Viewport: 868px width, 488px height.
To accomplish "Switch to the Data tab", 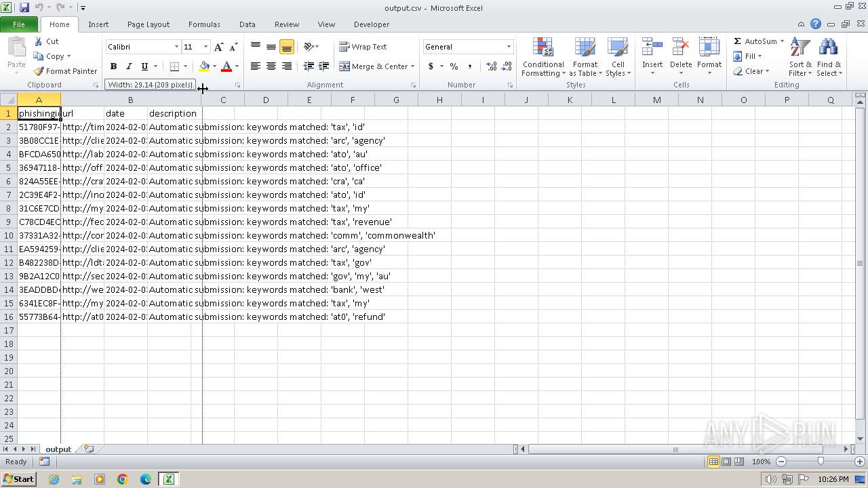I will pyautogui.click(x=248, y=24).
